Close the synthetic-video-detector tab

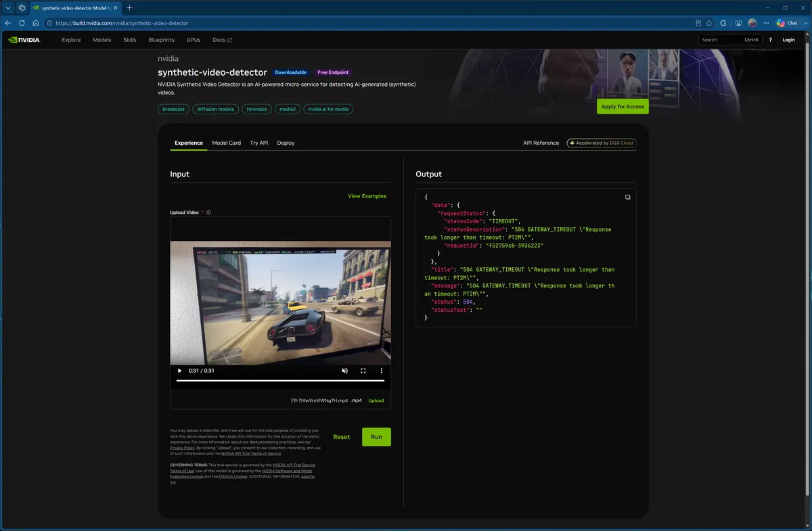point(116,7)
